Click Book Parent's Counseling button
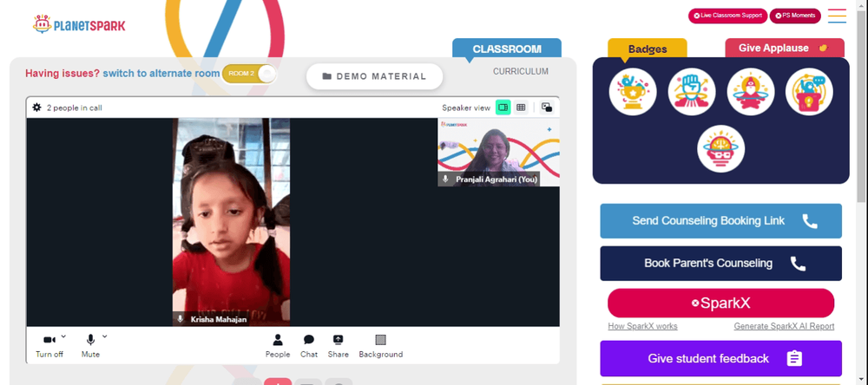Viewport: 868px width, 385px height. click(x=720, y=264)
